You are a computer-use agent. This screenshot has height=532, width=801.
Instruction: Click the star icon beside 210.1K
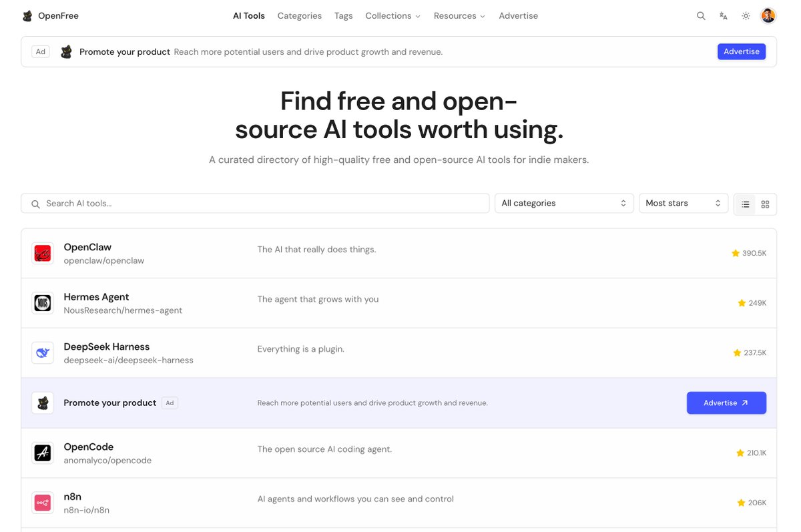740,453
